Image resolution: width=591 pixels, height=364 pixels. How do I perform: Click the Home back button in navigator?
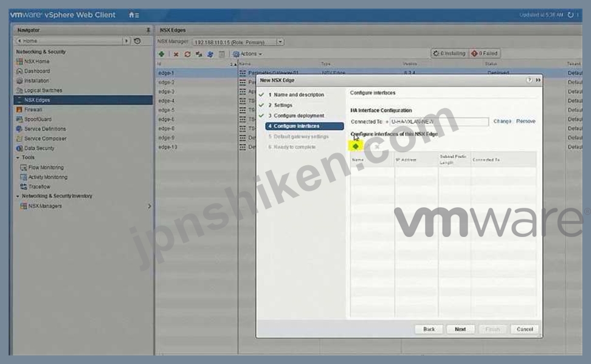68,41
